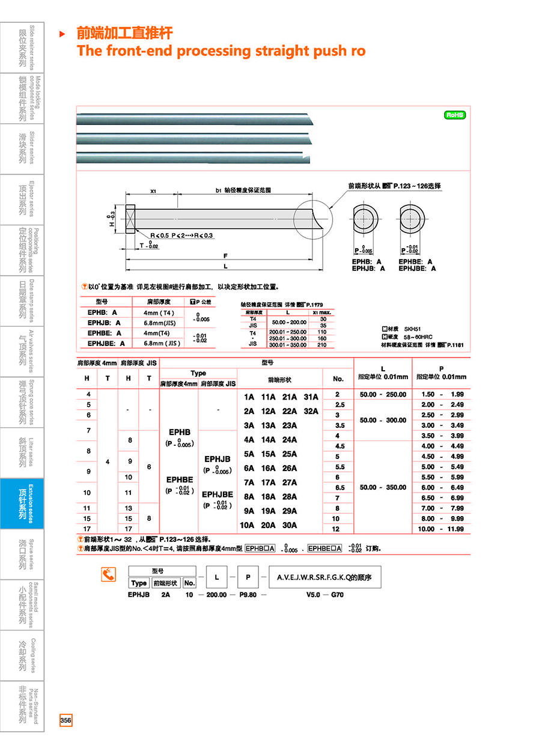
Task: Click example value P9.80
Action: pos(247,595)
